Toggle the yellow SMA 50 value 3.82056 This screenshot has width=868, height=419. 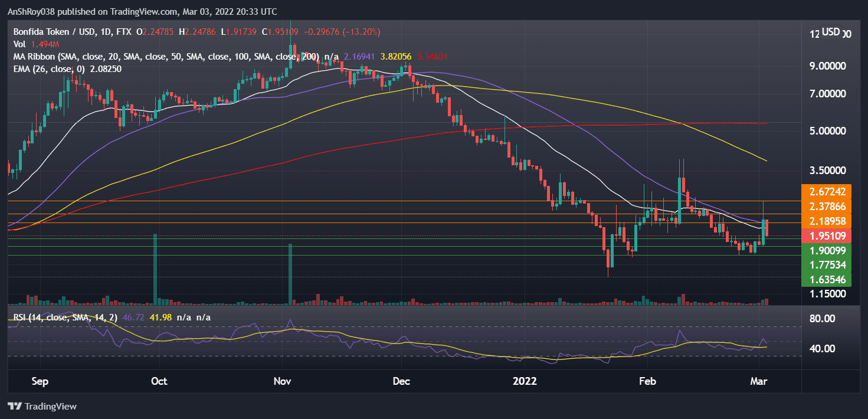tap(396, 57)
